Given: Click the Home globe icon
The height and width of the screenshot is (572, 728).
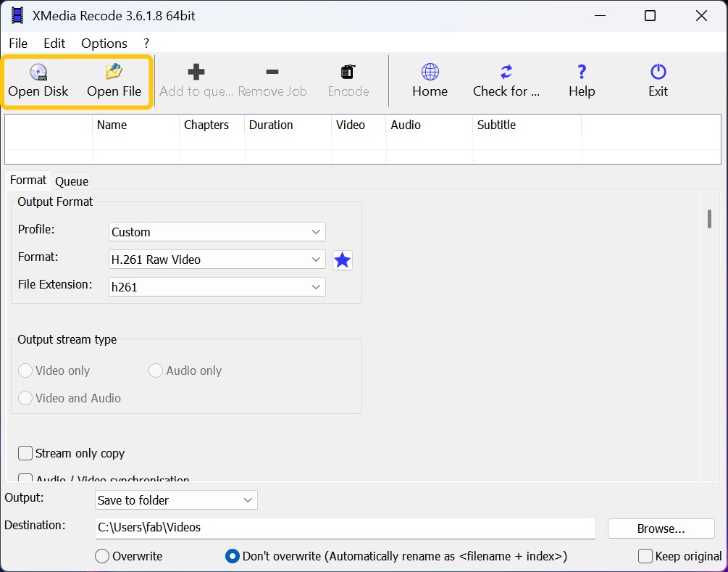Looking at the screenshot, I should (x=430, y=80).
